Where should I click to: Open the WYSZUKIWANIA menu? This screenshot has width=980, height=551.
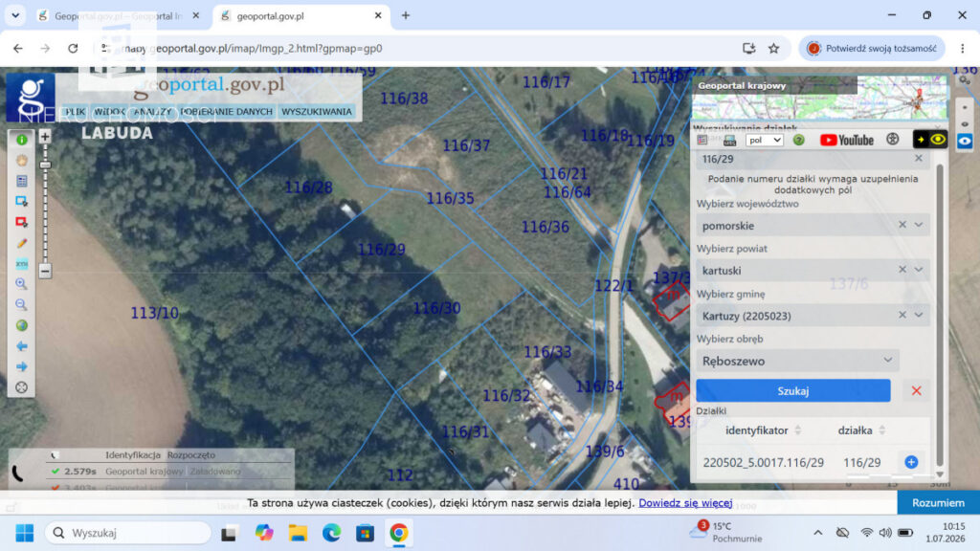pyautogui.click(x=316, y=112)
